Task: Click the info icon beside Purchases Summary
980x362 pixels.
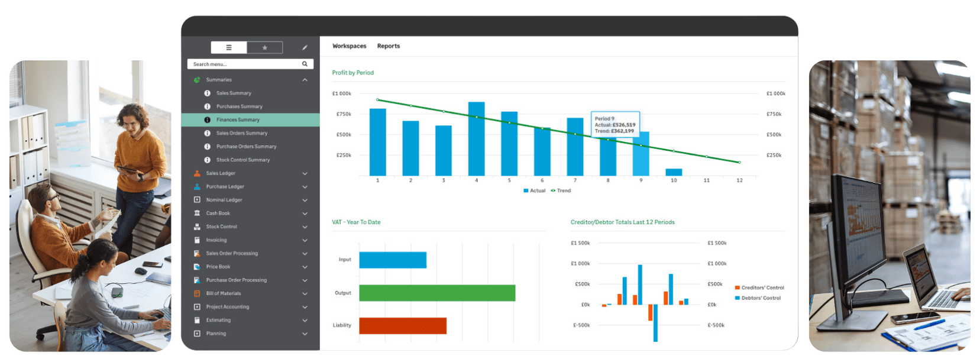Action: (207, 106)
